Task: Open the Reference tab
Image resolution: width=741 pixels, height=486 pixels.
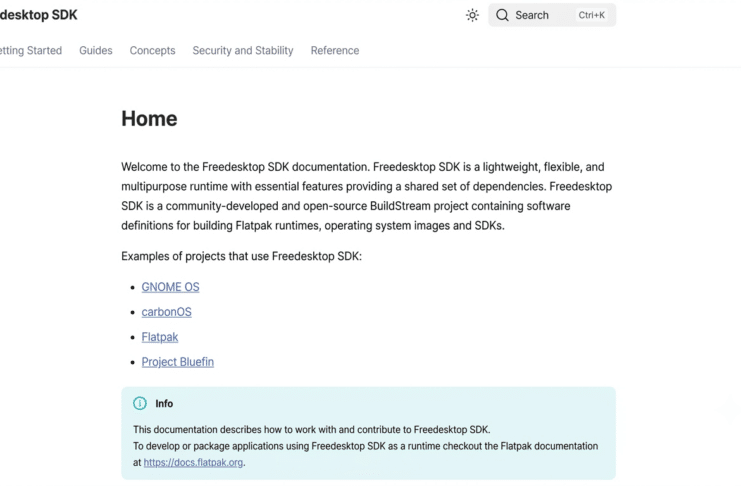Action: coord(335,51)
